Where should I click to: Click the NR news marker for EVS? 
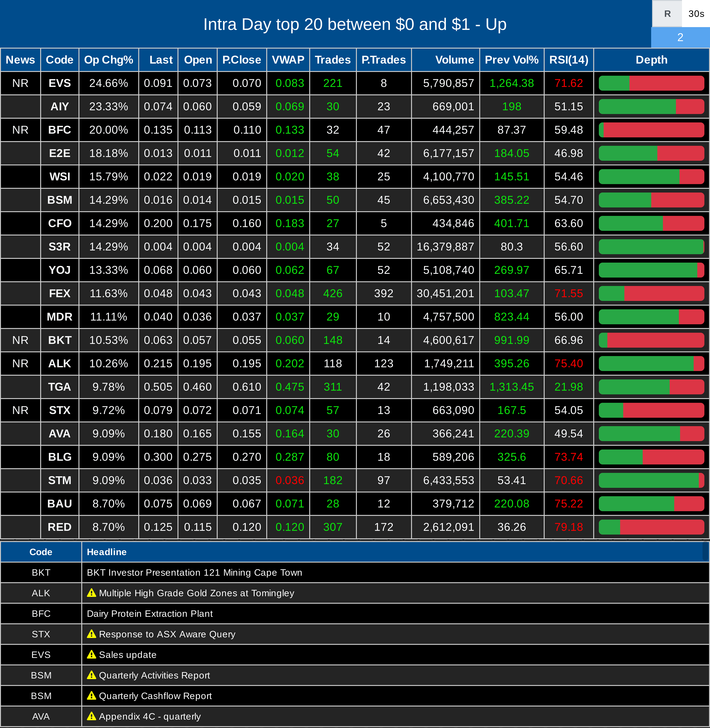(x=20, y=83)
